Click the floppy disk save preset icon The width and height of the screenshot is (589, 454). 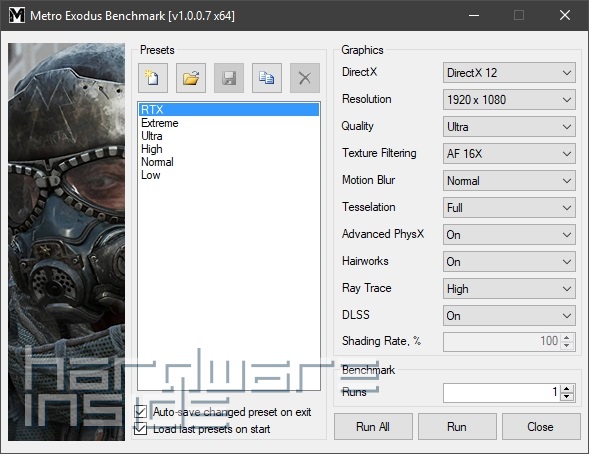(x=229, y=78)
